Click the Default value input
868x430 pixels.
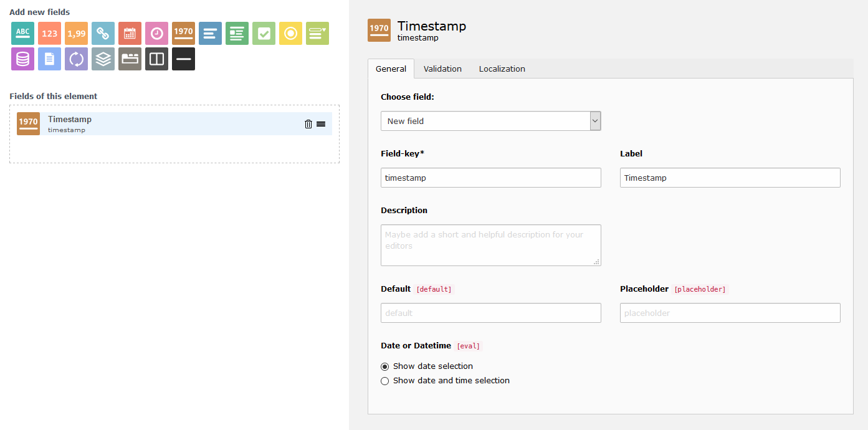pyautogui.click(x=491, y=313)
